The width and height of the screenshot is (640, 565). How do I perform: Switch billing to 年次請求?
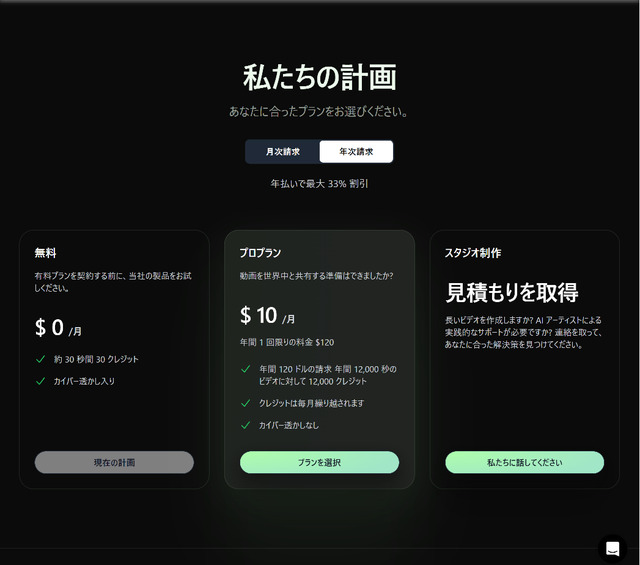pyautogui.click(x=356, y=151)
